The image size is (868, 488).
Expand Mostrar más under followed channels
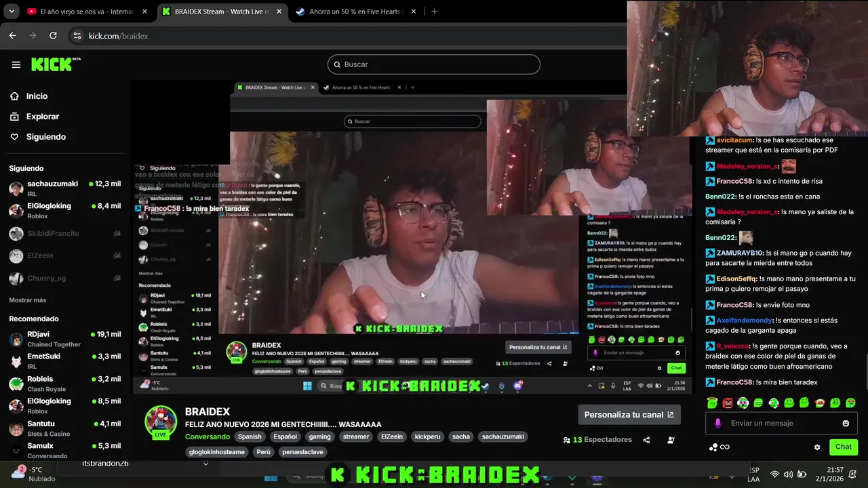(x=28, y=300)
